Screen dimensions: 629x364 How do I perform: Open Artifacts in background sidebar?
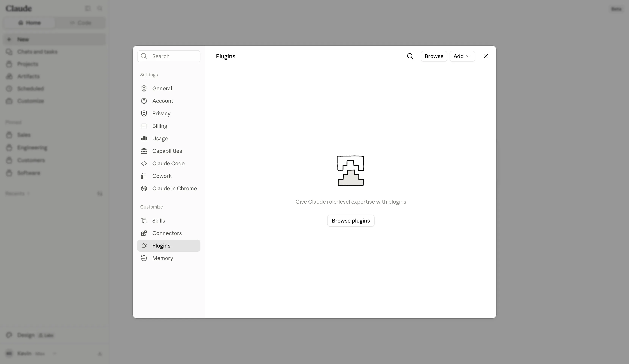54,76
